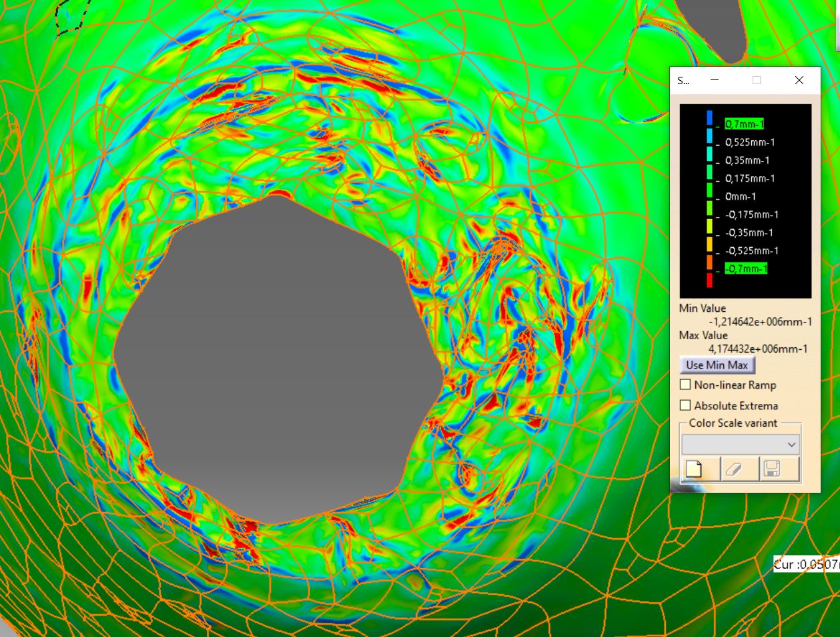
Task: Click the -0,525mm-1 scale value
Action: click(752, 250)
